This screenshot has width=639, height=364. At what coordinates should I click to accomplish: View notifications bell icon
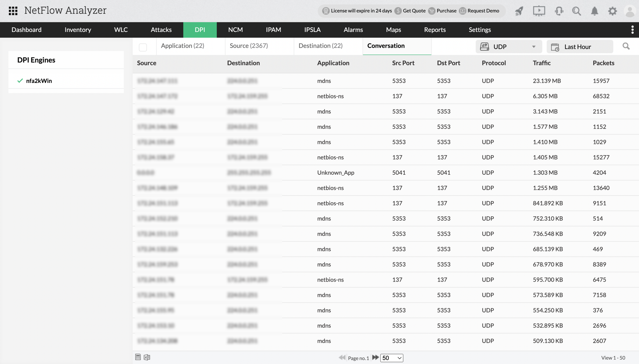(x=595, y=11)
